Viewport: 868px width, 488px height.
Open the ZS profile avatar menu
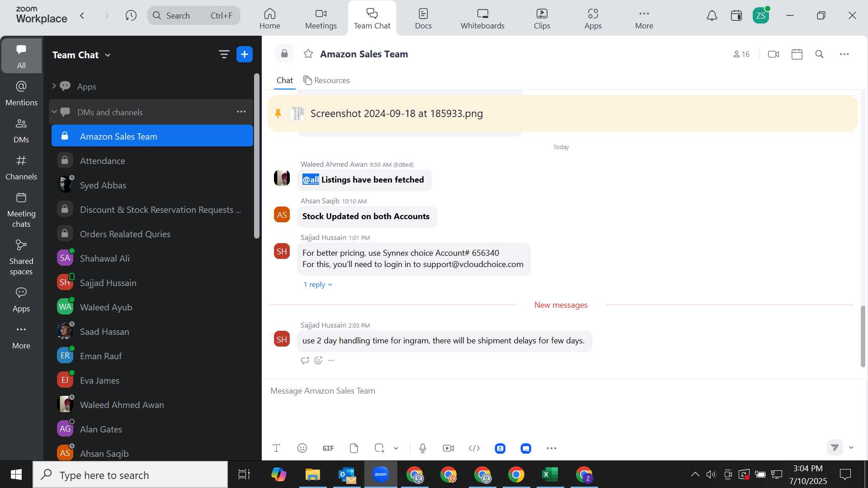pyautogui.click(x=761, y=16)
